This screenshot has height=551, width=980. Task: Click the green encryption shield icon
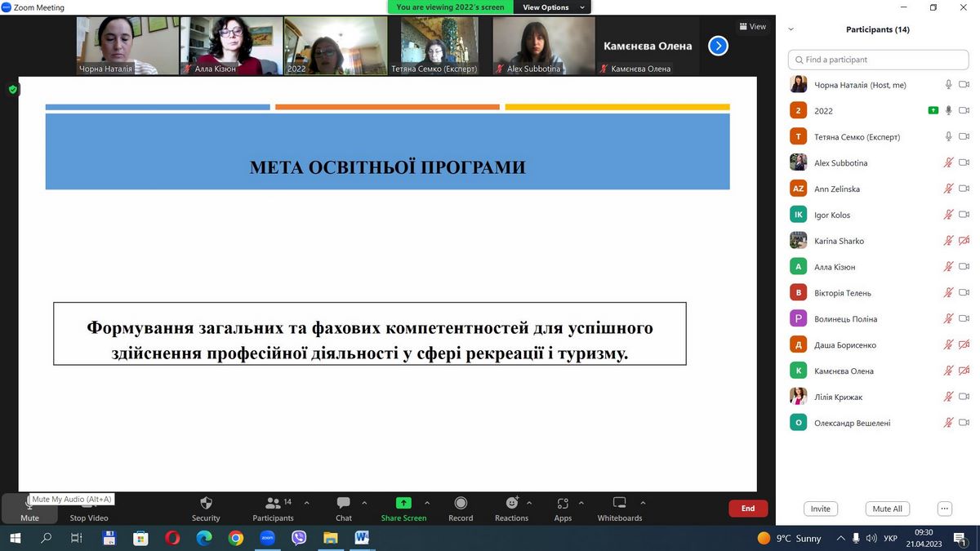click(x=12, y=89)
